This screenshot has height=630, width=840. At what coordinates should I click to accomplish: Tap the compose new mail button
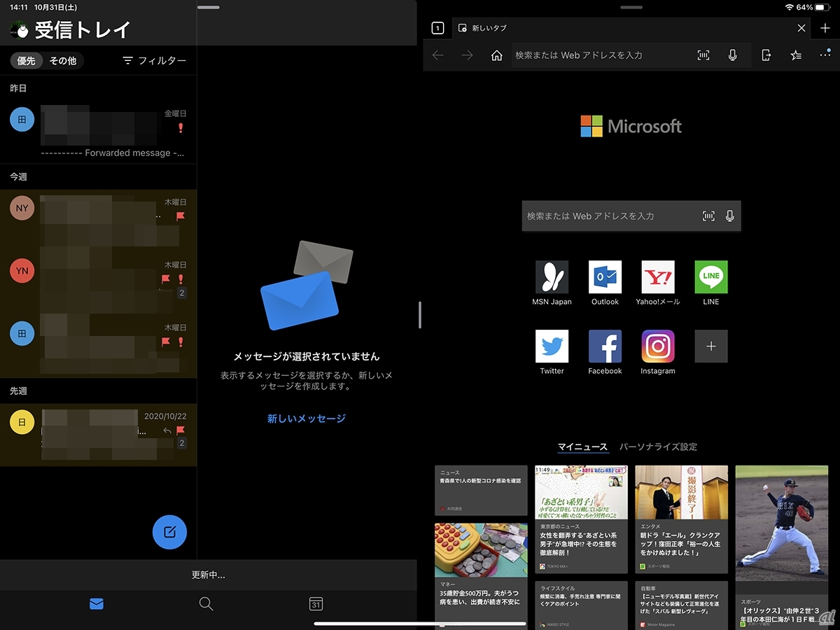tap(169, 533)
